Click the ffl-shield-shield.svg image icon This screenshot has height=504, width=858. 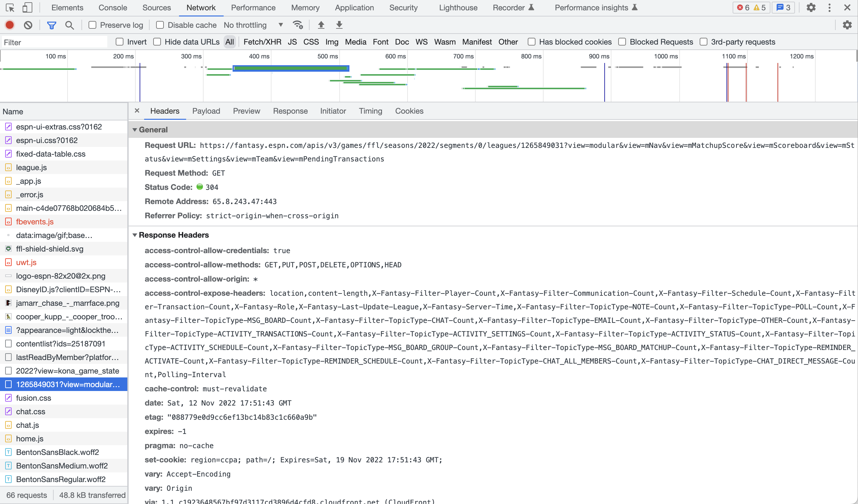tap(8, 249)
